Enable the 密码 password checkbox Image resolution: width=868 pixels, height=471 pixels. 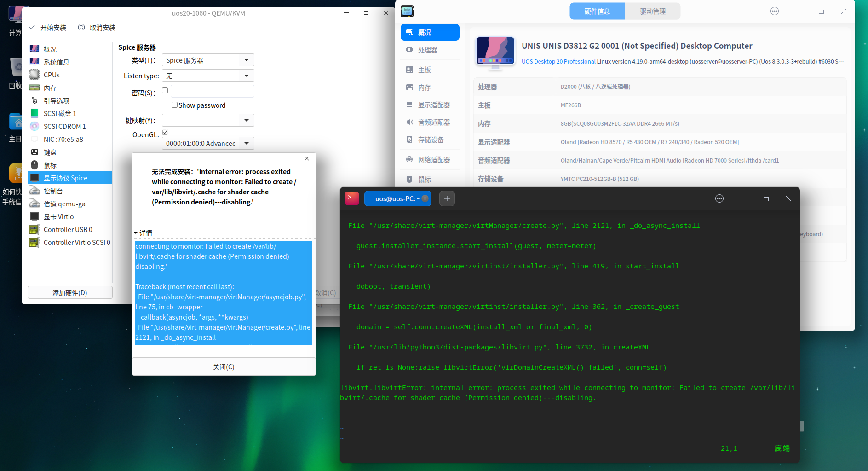(165, 90)
